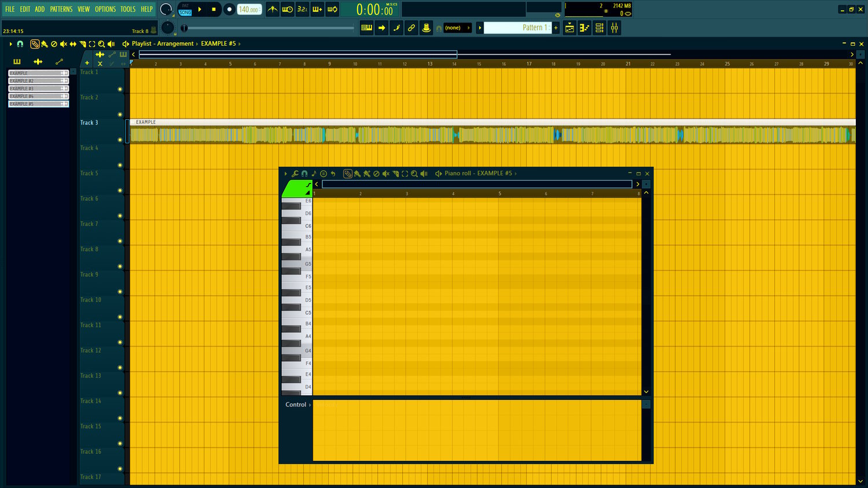This screenshot has height=488, width=868.
Task: Select EXAMPLE #2 clip in picker
Action: click(x=39, y=81)
